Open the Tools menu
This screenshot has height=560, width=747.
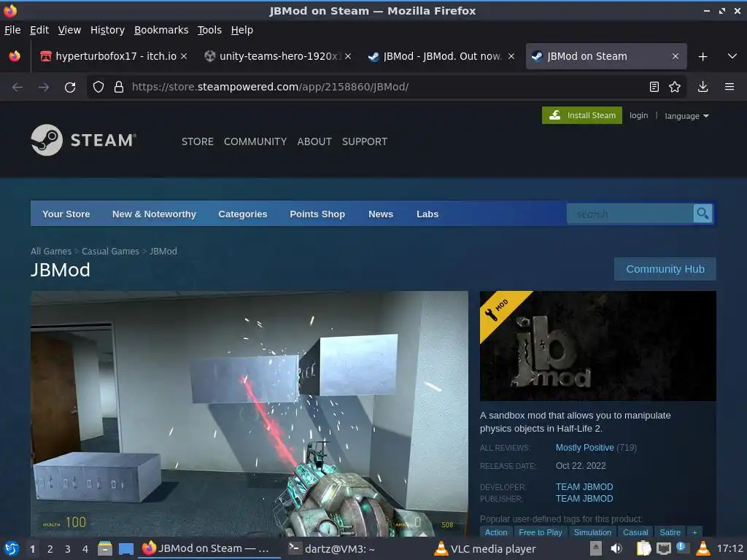[209, 30]
